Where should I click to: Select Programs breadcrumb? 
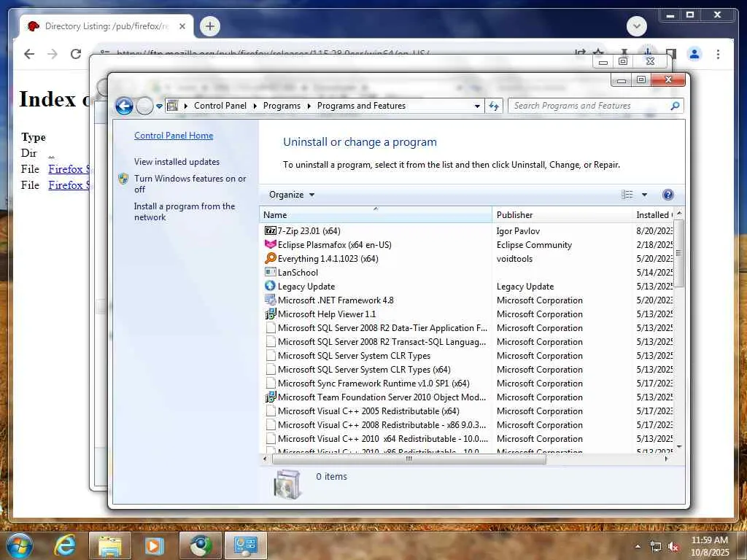tap(282, 106)
